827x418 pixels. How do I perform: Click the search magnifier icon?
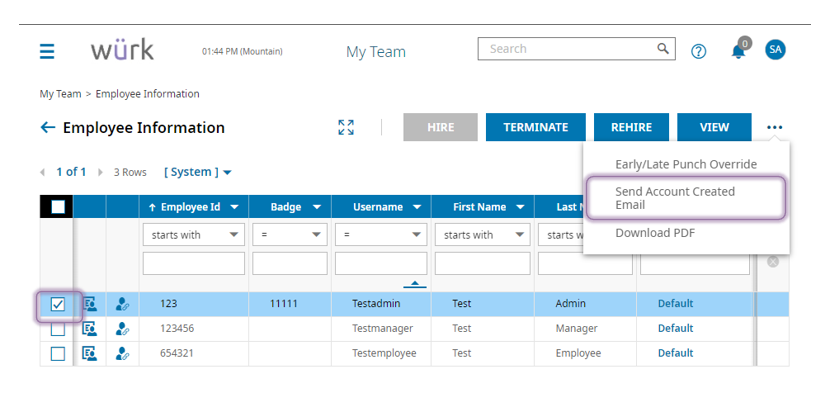(663, 48)
